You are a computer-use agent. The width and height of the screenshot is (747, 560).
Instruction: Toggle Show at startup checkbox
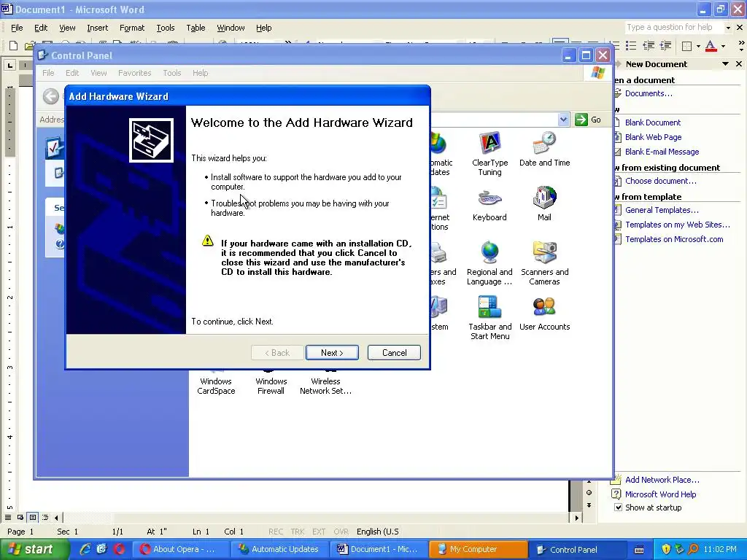pyautogui.click(x=619, y=507)
